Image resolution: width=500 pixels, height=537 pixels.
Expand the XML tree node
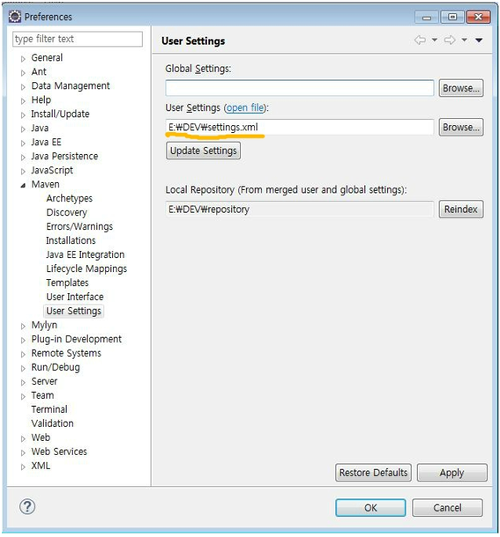tap(23, 467)
